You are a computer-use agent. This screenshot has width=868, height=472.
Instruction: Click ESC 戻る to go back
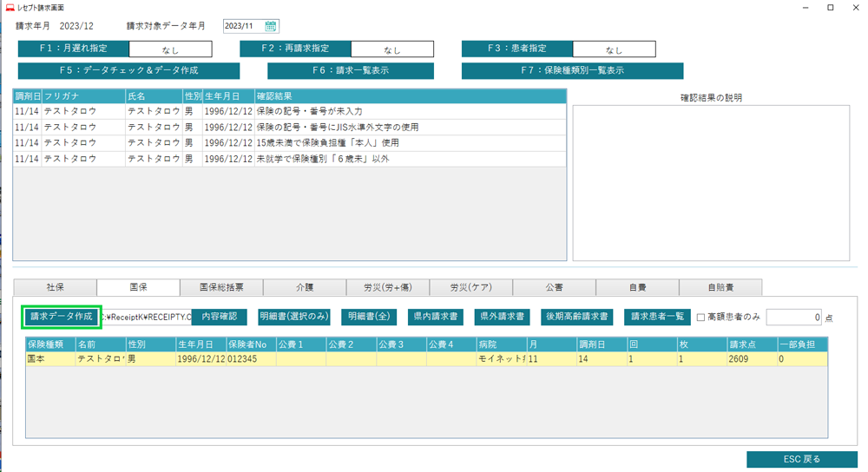801,459
